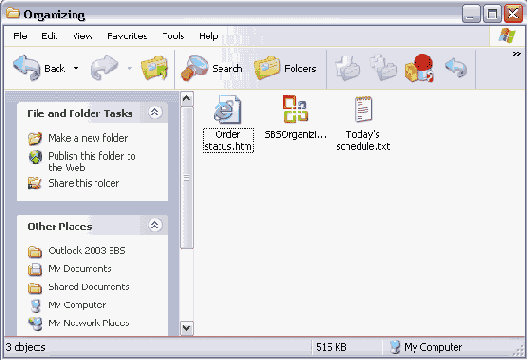
Task: Open the Back button history dropdown arrow
Action: (76, 68)
